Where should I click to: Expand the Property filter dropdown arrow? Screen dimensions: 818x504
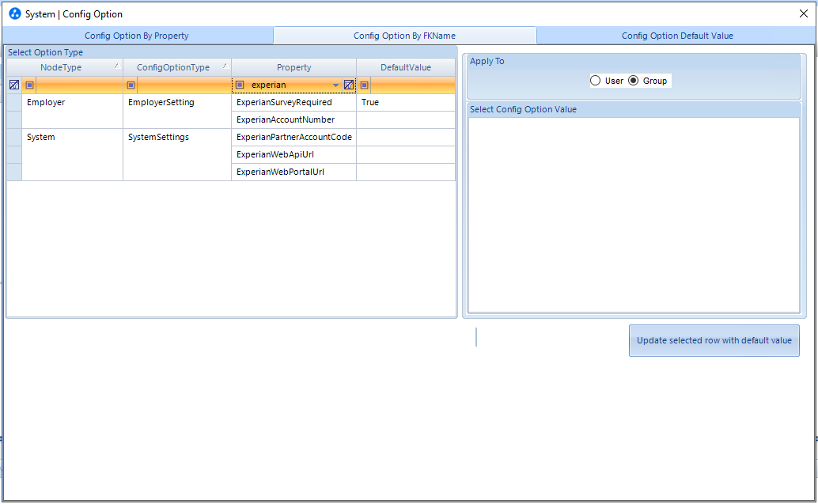tap(335, 85)
